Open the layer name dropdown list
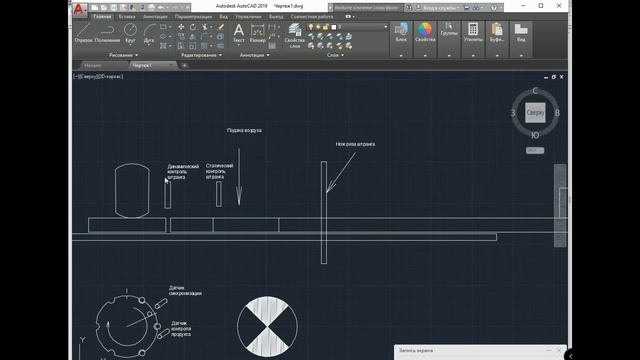The height and width of the screenshot is (360, 640). 385,27
